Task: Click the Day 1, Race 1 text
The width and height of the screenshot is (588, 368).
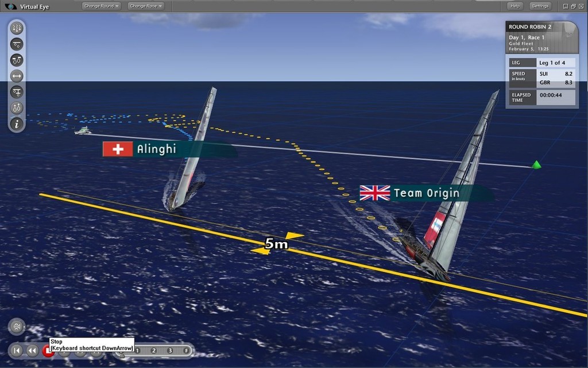Action: point(526,37)
